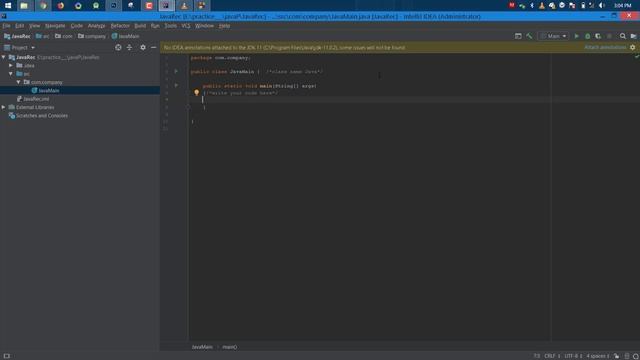Expand External Libraries node

tap(4, 107)
